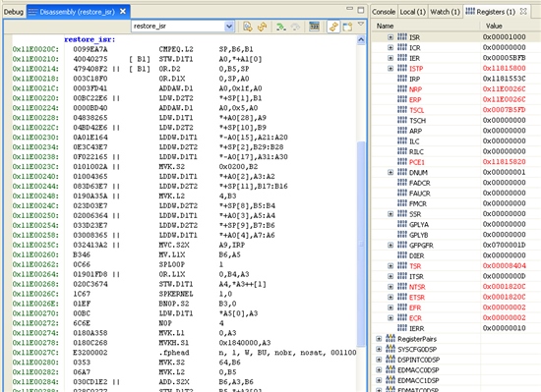The width and height of the screenshot is (541, 392).
Task: Click the TSCL value 0x0007B5FD
Action: pyautogui.click(x=504, y=110)
